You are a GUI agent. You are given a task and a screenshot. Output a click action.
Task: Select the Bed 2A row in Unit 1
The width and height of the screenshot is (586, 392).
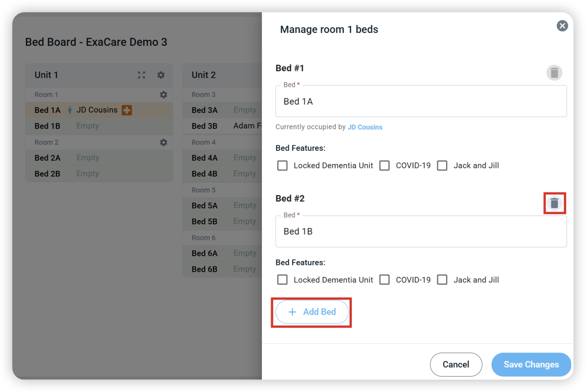click(99, 158)
